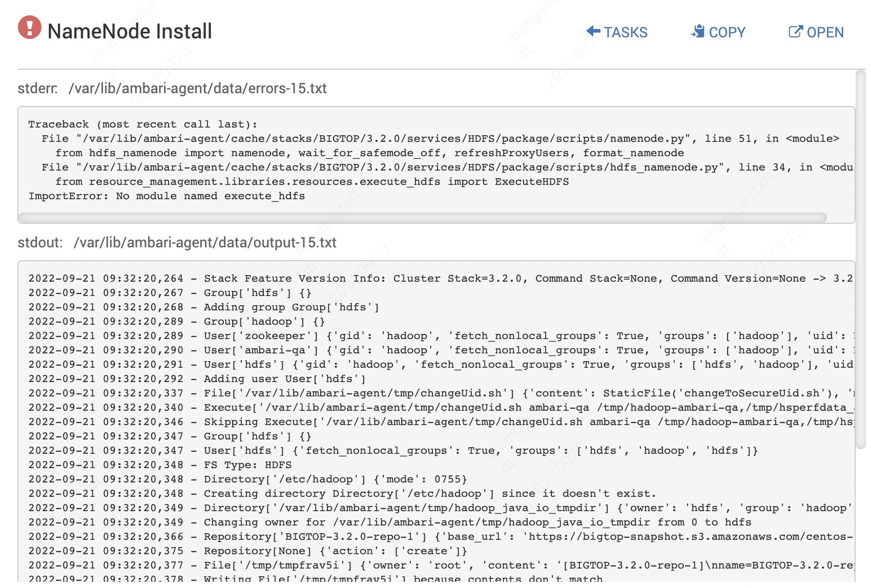Click the 'import ExecuteHDFS' line
The height and width of the screenshot is (588, 871).
312,182
